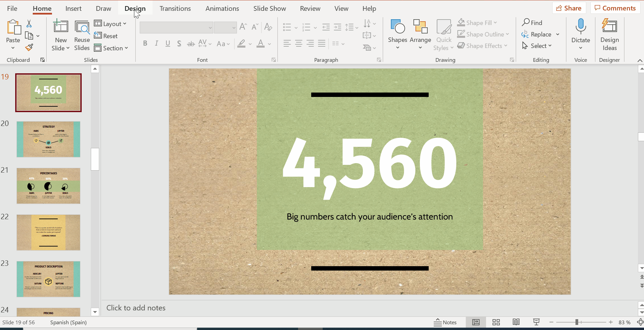Click the zoom slider handle
644x330 pixels.
point(577,322)
